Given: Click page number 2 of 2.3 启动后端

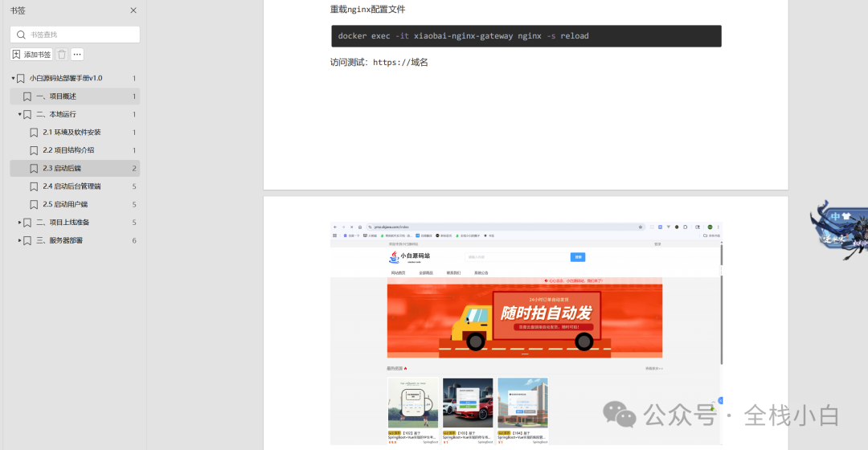Looking at the screenshot, I should 134,168.
